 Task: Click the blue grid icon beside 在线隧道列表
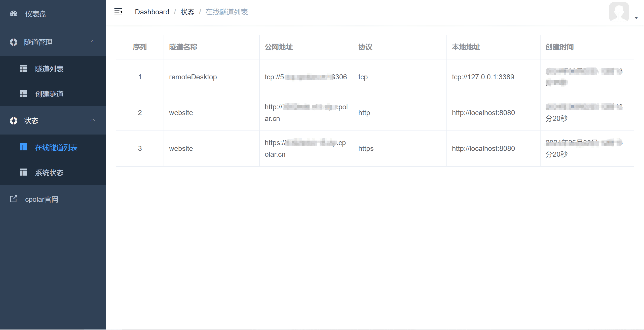click(x=24, y=147)
